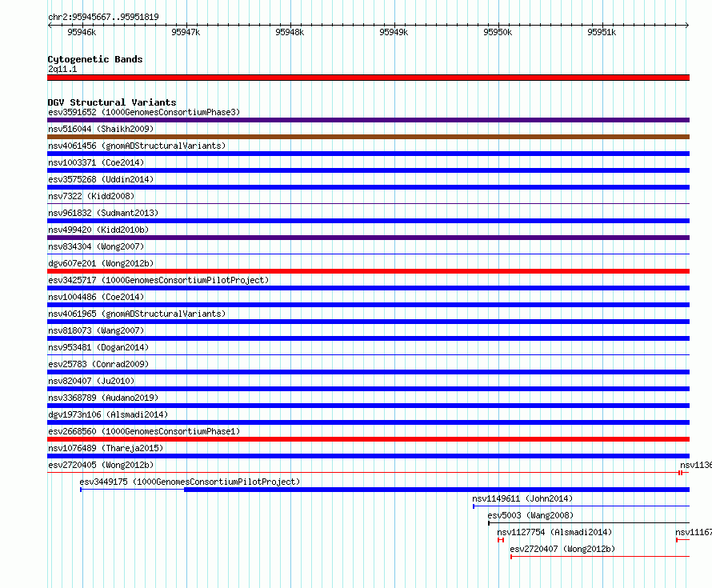712x588 pixels.
Task: Click the ruler's left scroll arrow
Action: coord(50,26)
